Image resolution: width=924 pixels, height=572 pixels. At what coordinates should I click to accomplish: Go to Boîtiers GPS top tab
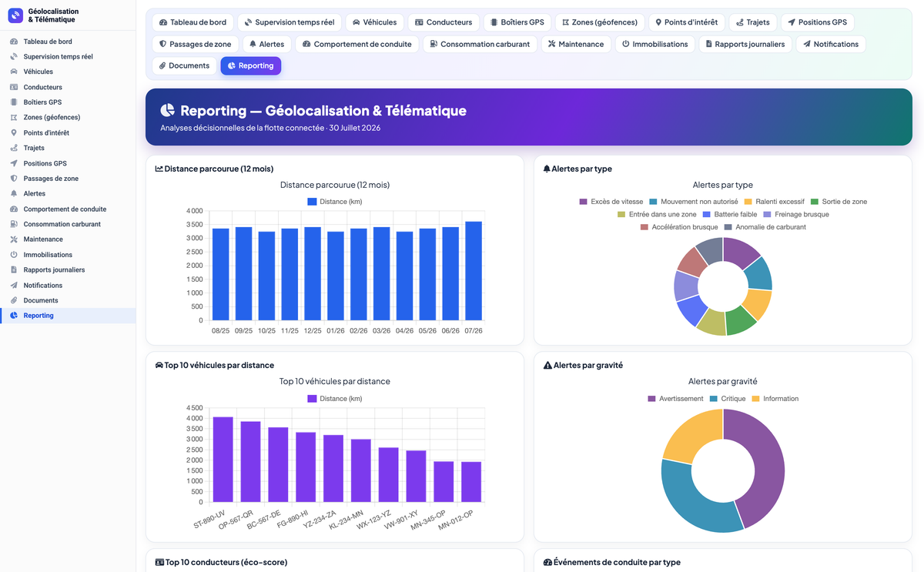[x=517, y=22]
